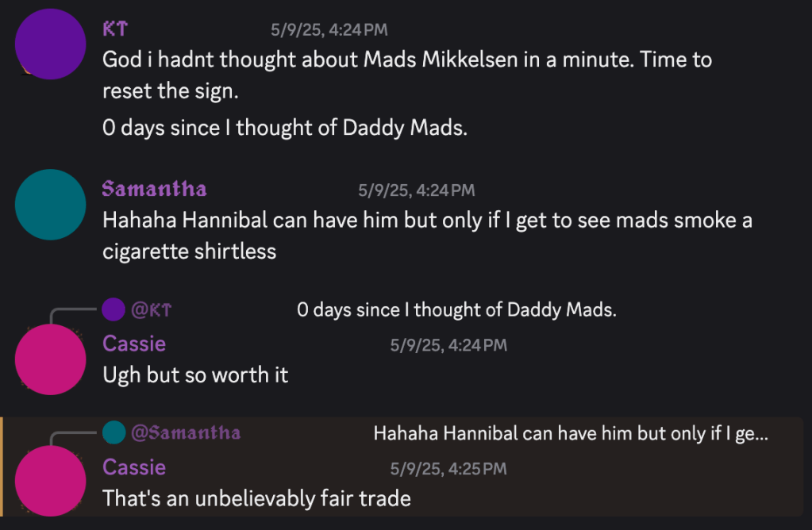This screenshot has width=812, height=530.
Task: Click small purple KT avatar in reply preview
Action: (x=114, y=309)
